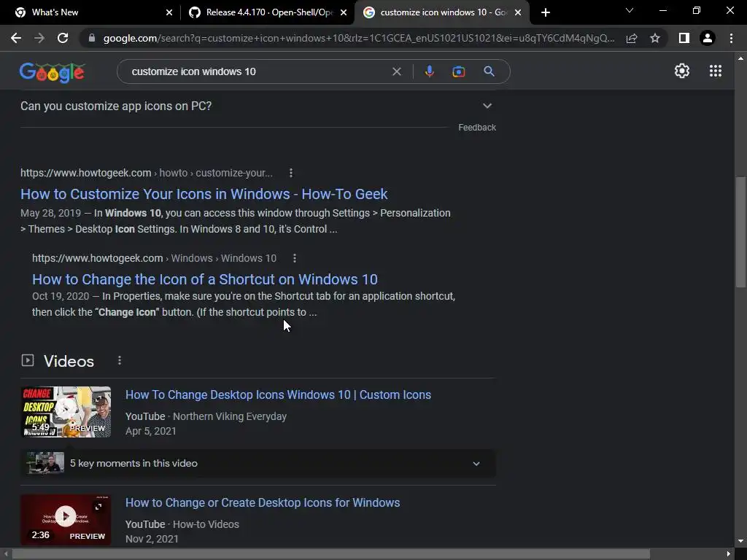Open How to Customize Your Icons link
The width and height of the screenshot is (747, 560).
(204, 194)
